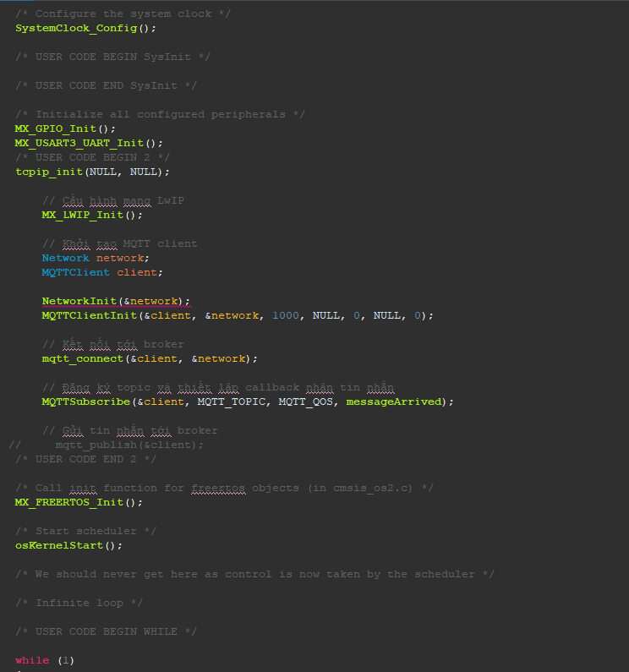Screen dimensions: 629x672
Task: Click the 'Network network;' declaration
Action: coord(96,258)
